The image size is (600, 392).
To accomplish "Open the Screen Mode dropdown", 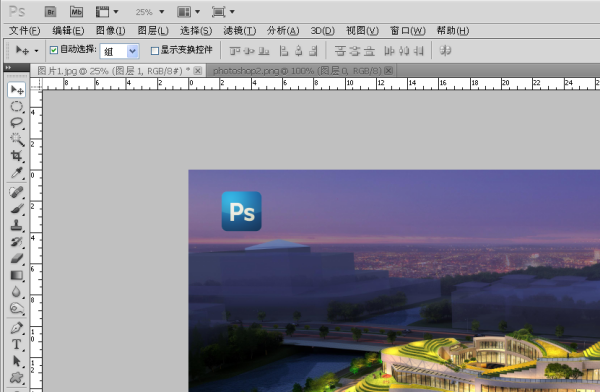I will point(223,12).
